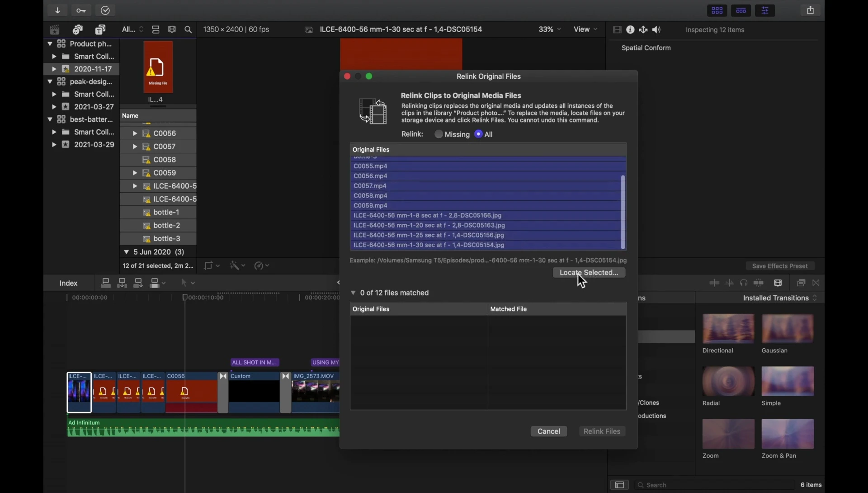Append clip to storyline icon
Screen dimensions: 868x493
[x=138, y=284]
